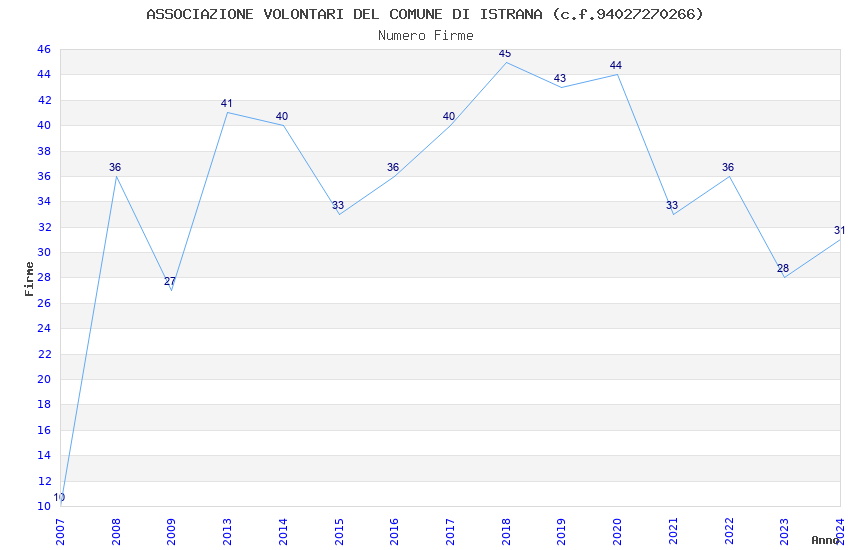This screenshot has width=850, height=550.
Task: Click the y-axis tick label 18
Action: (x=44, y=404)
